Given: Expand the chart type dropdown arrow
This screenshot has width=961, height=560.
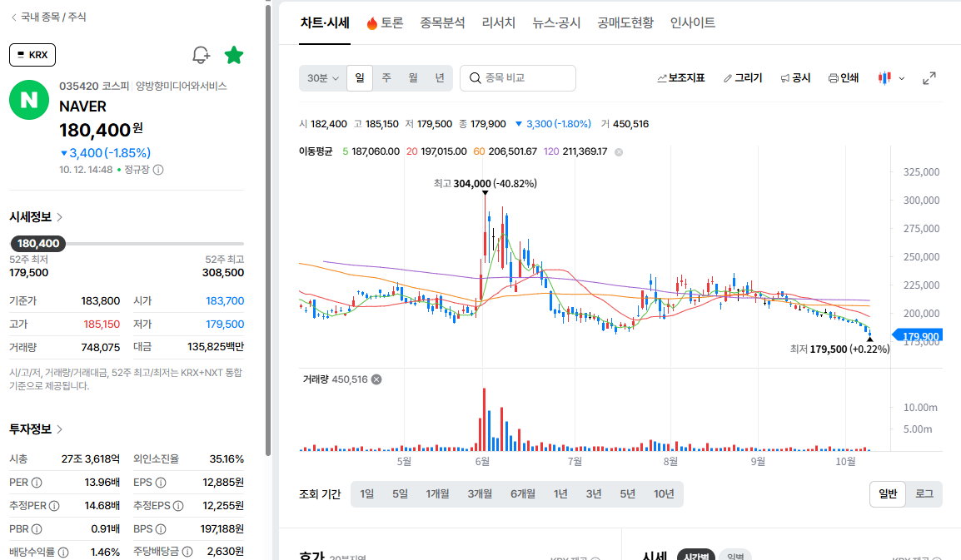Looking at the screenshot, I should [x=902, y=78].
